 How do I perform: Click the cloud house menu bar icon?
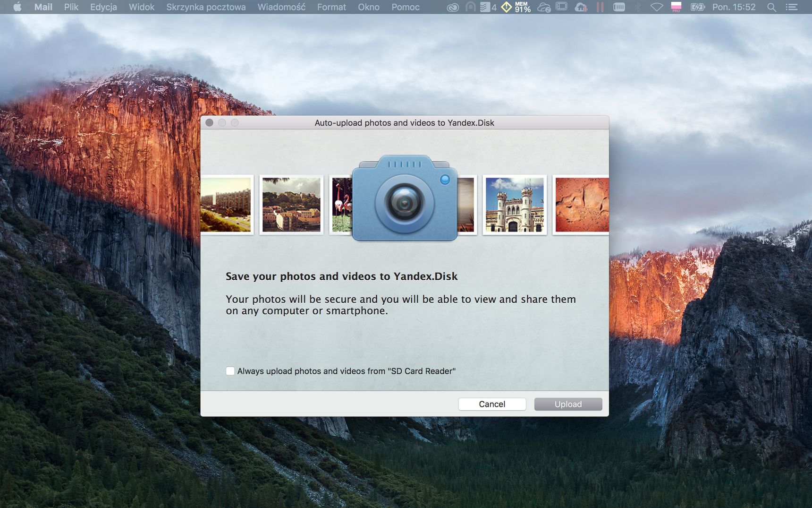581,7
